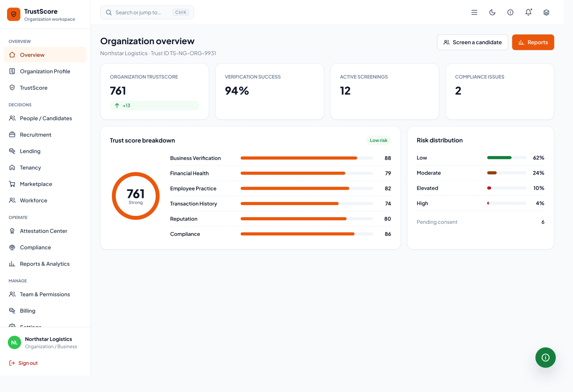Image resolution: width=573 pixels, height=392 pixels.
Task: Go to TrustScore sidebar item
Action: click(45, 88)
